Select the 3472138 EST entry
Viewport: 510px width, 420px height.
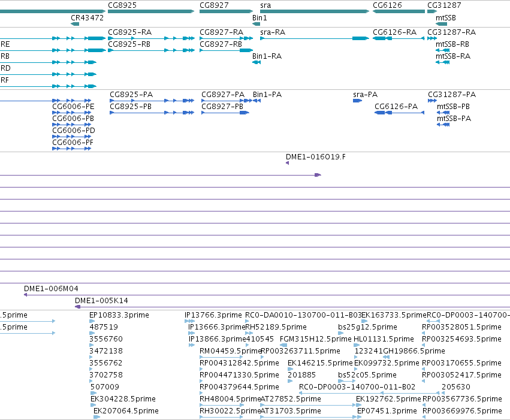tap(106, 351)
